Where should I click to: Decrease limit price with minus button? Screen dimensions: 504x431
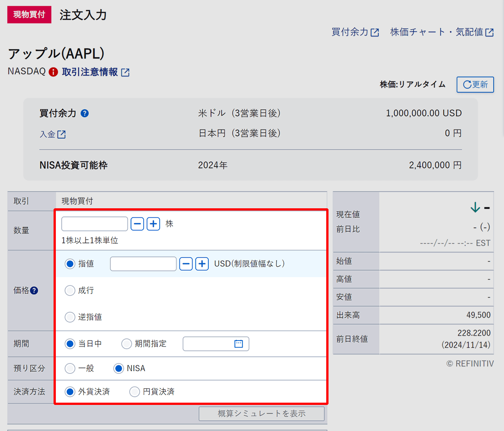[x=186, y=264]
